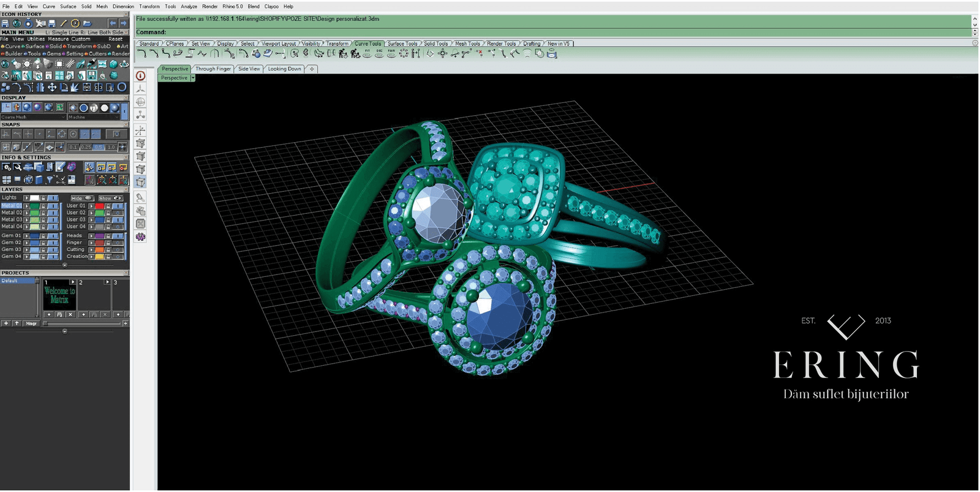Click the Hide button in Layers panel
Viewport: 980px width, 492px height.
[81, 198]
